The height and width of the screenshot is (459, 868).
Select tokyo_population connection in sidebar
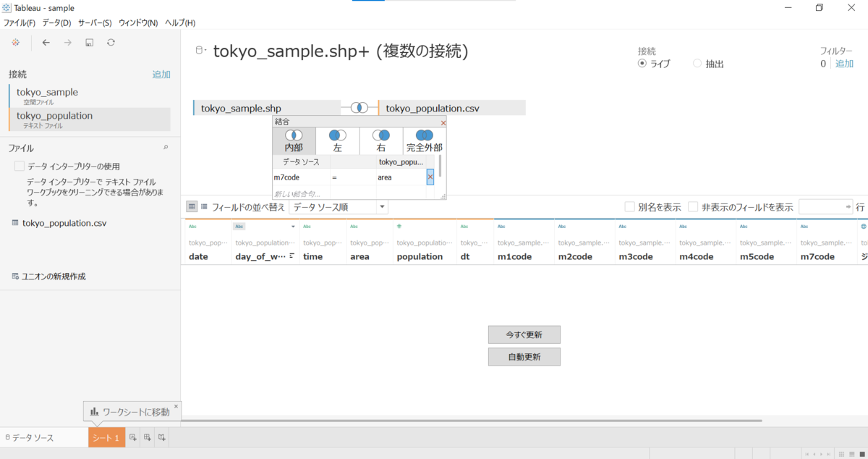click(x=90, y=119)
